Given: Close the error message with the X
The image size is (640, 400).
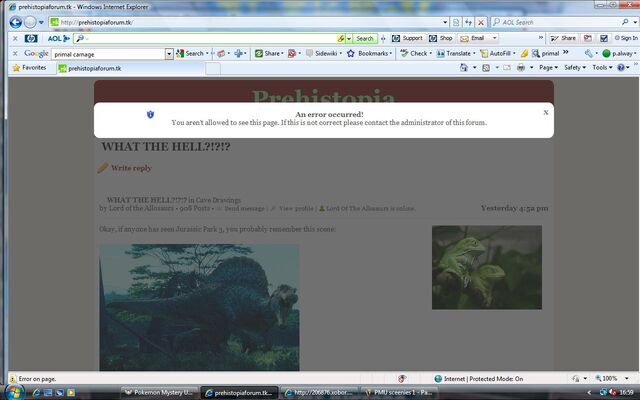Looking at the screenshot, I should coord(546,113).
